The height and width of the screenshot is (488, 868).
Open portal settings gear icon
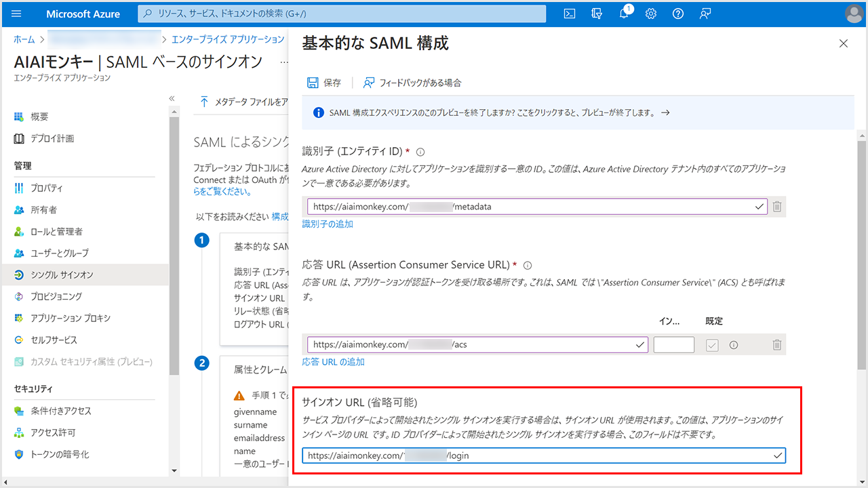[651, 14]
